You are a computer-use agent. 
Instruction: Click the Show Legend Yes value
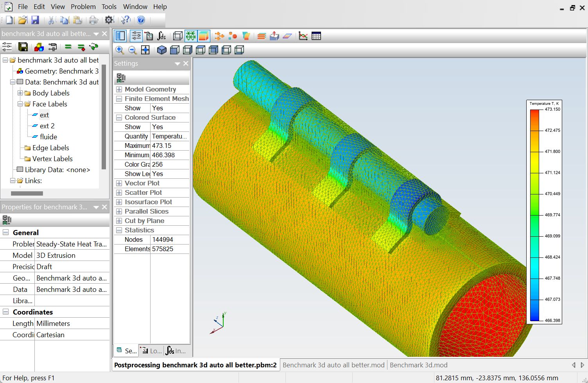[x=169, y=174]
